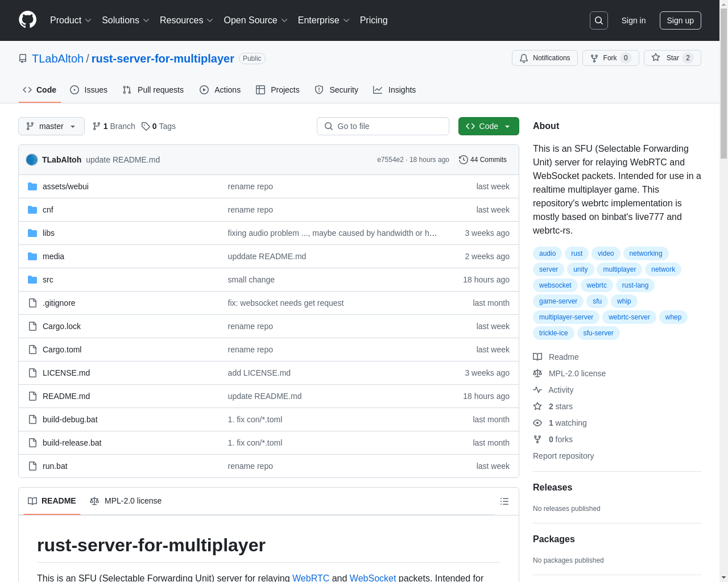Click the commits history clock icon
The width and height of the screenshot is (728, 582).
pyautogui.click(x=464, y=160)
